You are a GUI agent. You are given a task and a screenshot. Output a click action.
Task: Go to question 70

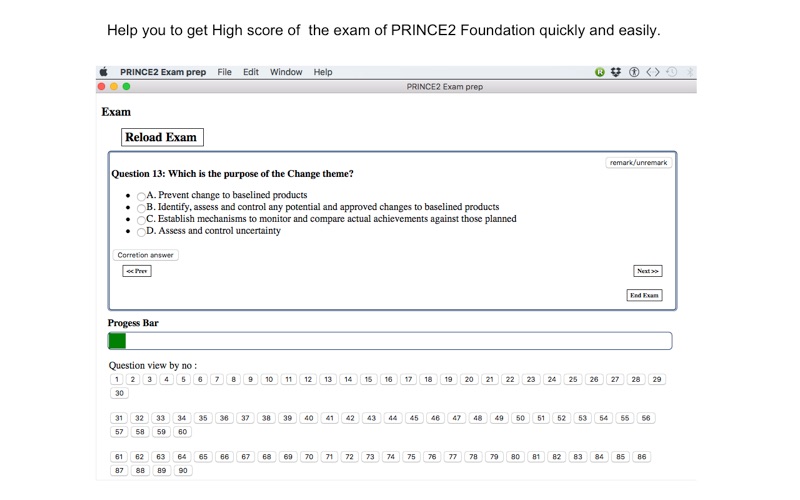click(309, 457)
